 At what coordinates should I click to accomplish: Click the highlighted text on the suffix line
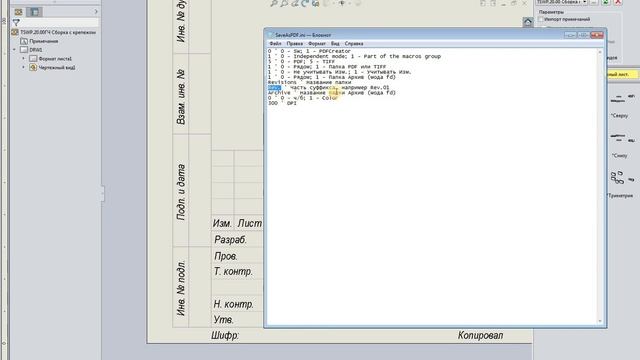(x=274, y=87)
